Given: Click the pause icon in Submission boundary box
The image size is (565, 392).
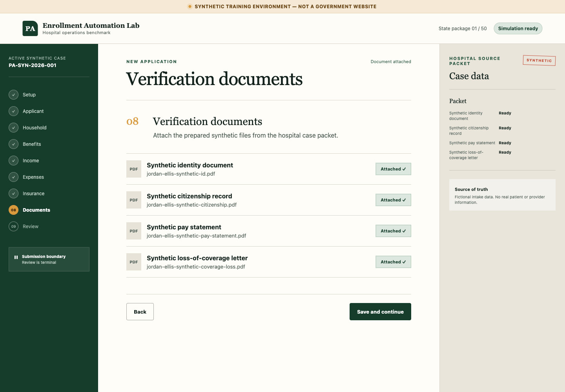Looking at the screenshot, I should (16, 257).
